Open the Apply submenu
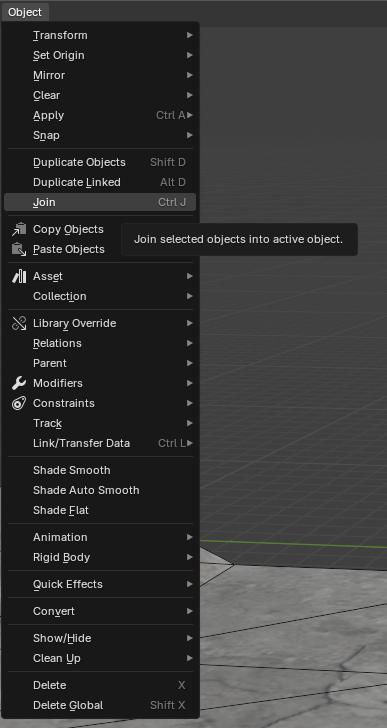 (100, 115)
